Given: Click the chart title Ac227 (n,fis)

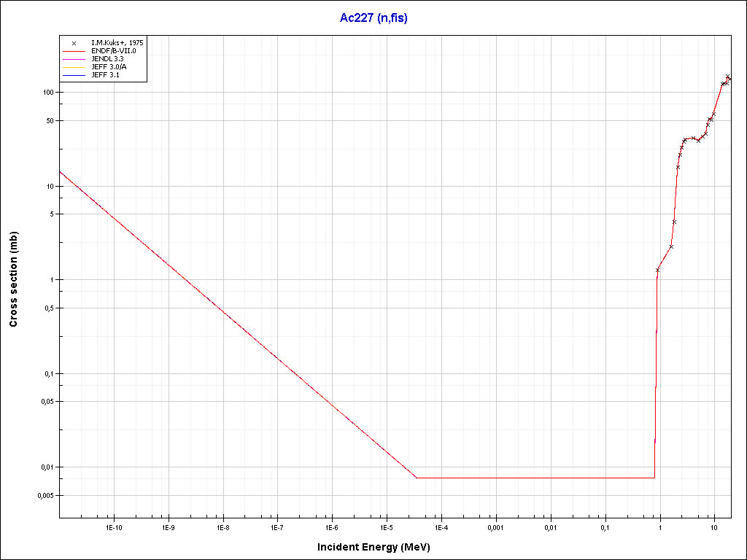Looking at the screenshot, I should (373, 18).
